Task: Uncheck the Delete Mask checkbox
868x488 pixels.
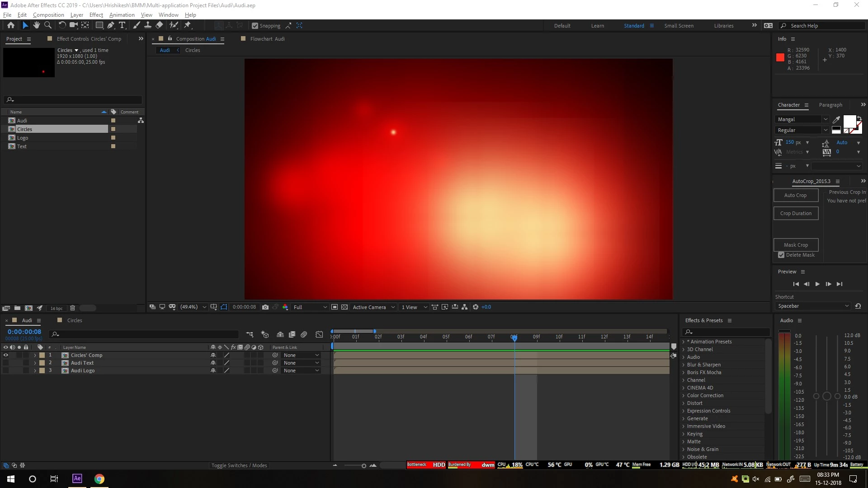Action: 781,255
